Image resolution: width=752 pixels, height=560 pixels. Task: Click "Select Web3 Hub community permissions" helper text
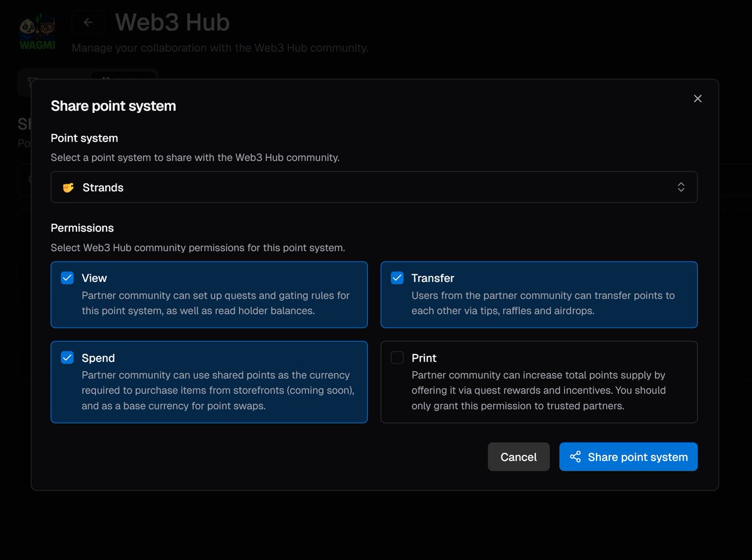click(x=198, y=247)
